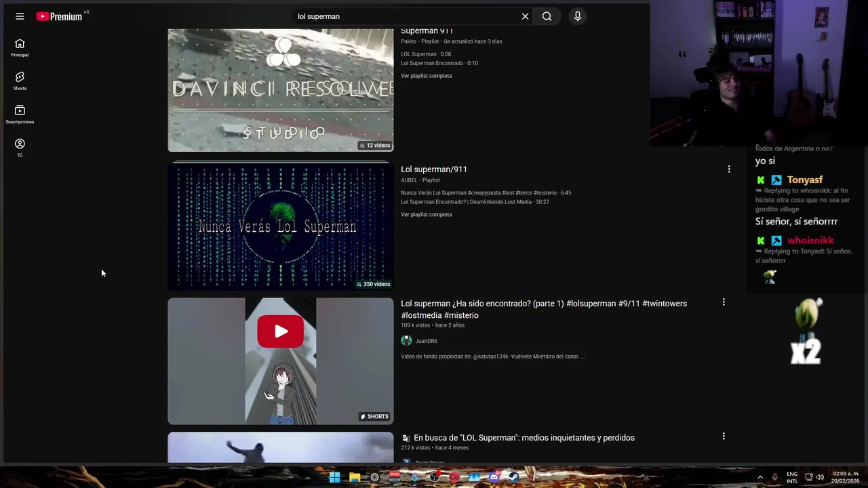
Task: Open video 'LOL Superman · 0:08'
Action: [426, 54]
